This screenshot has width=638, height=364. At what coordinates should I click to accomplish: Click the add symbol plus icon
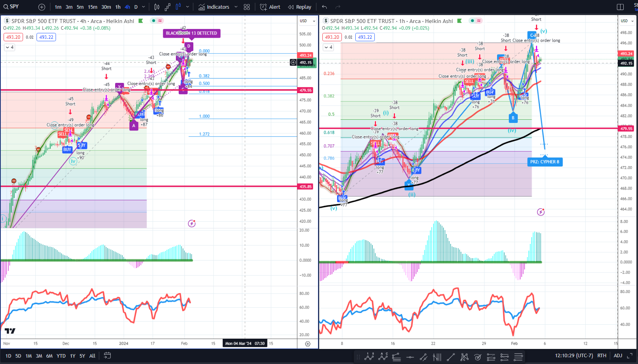(x=42, y=7)
